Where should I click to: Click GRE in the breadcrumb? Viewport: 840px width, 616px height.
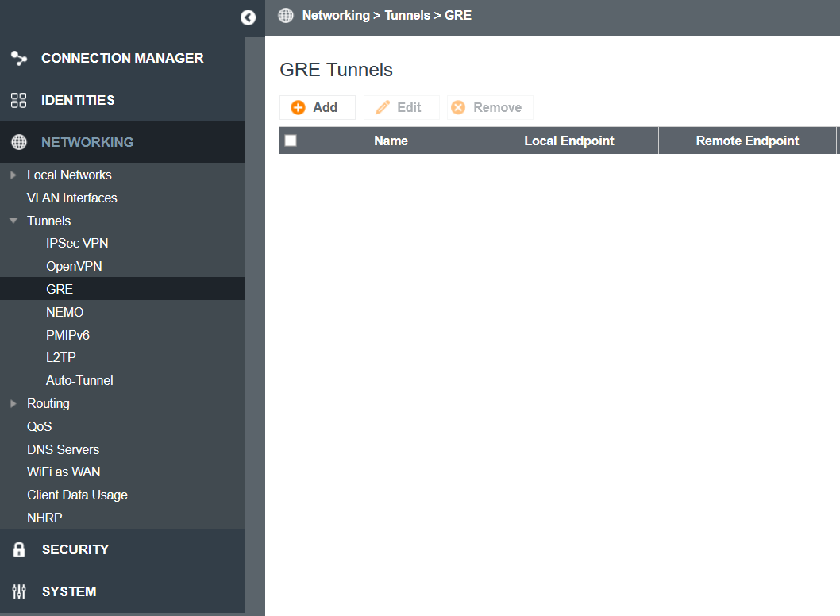(458, 16)
